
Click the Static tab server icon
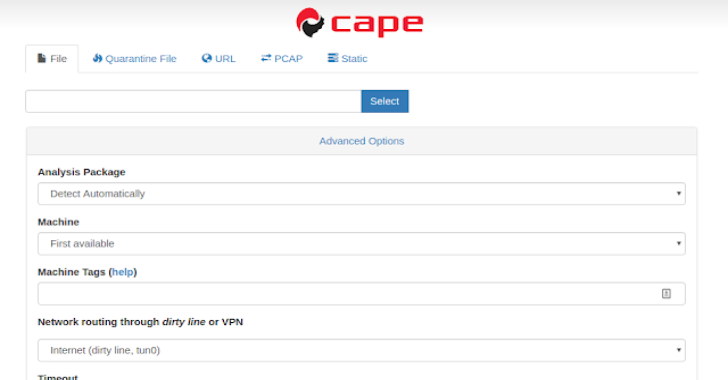pos(333,58)
